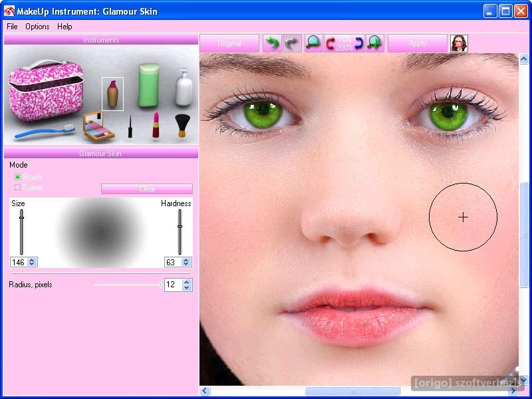Viewport: 532px width, 399px height.
Task: Click the horizontal scrollbar thumb
Action: click(x=352, y=391)
